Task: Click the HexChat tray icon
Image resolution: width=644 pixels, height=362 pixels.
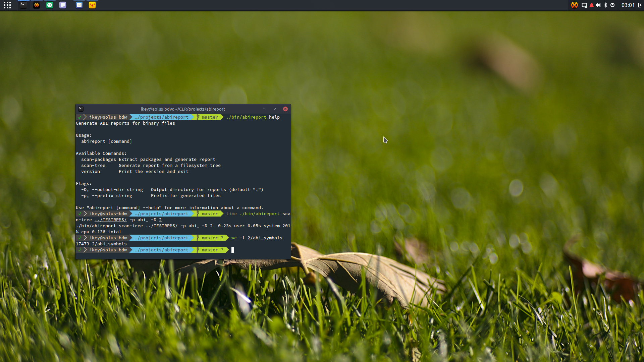Action: pyautogui.click(x=575, y=5)
